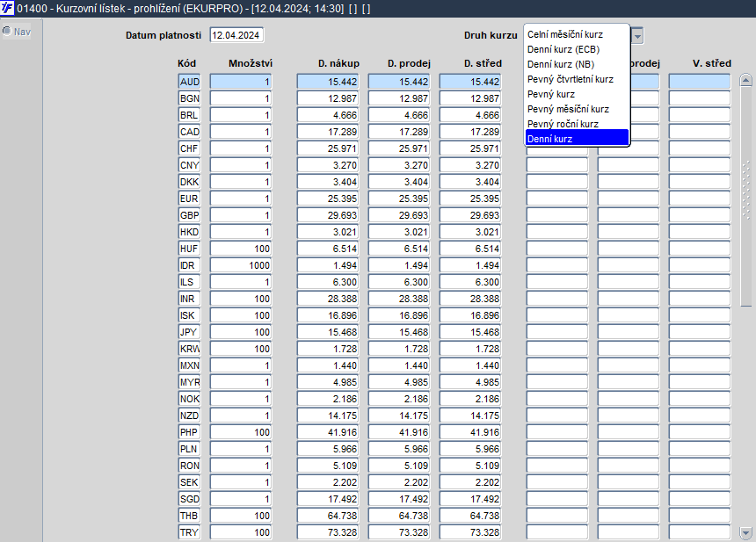This screenshot has width=756, height=542.
Task: Click the USD-less row code GBP
Action: tap(189, 215)
